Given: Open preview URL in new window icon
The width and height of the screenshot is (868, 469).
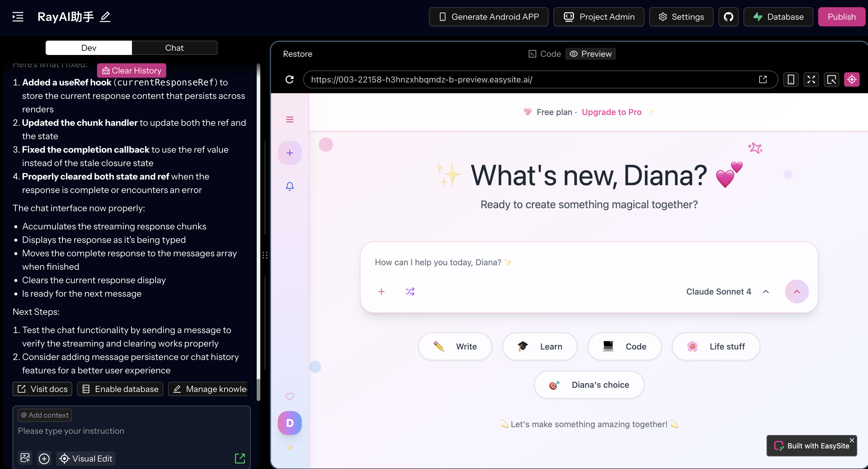Looking at the screenshot, I should (763, 79).
